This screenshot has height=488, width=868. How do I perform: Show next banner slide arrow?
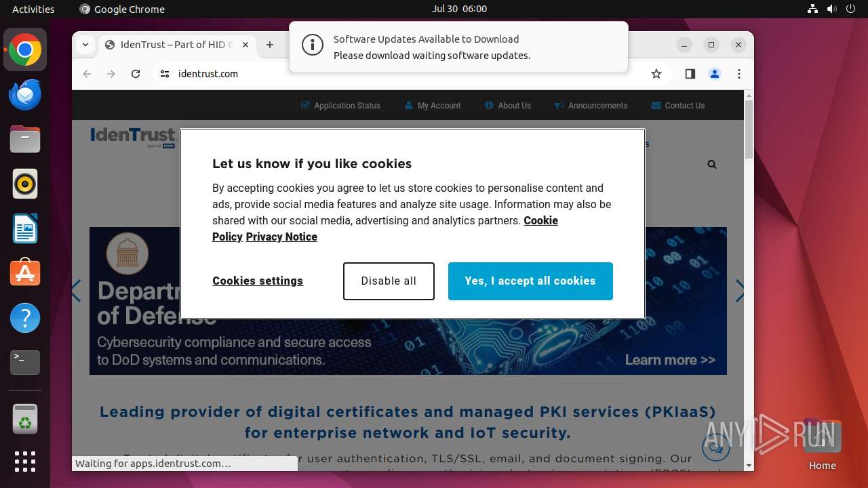(x=740, y=291)
